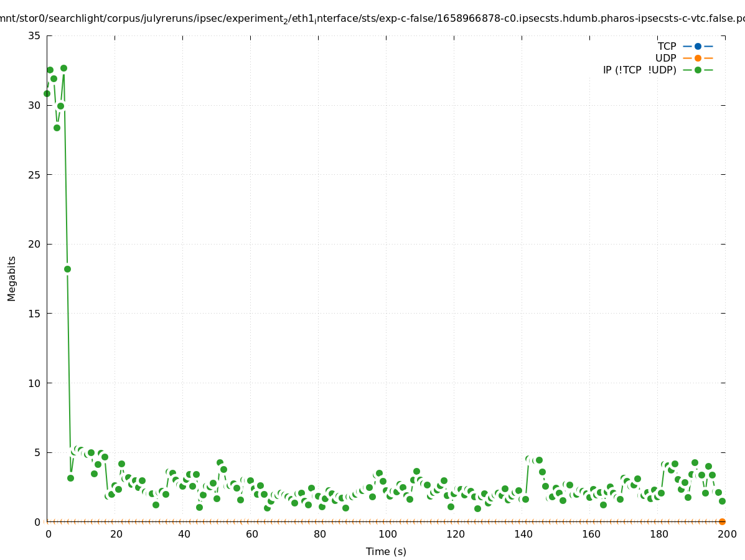Click the blue TCP legend marker
Screen dimensions: 745x560
pyautogui.click(x=698, y=46)
